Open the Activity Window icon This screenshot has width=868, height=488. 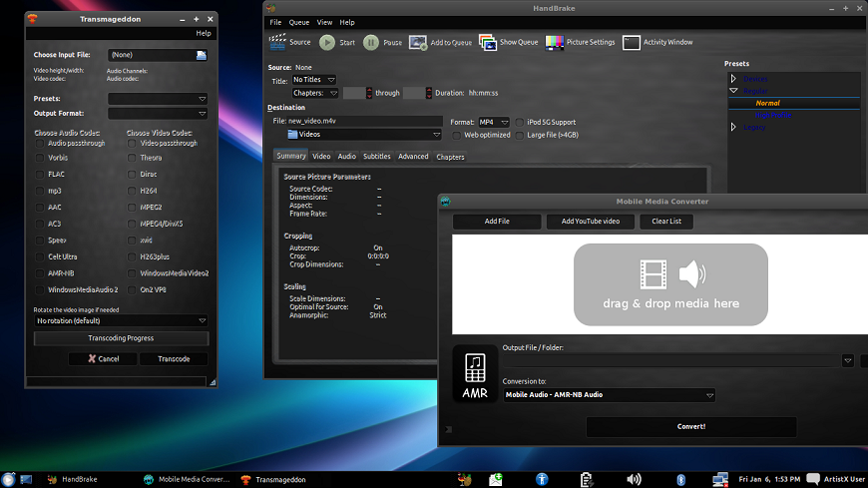click(x=632, y=42)
